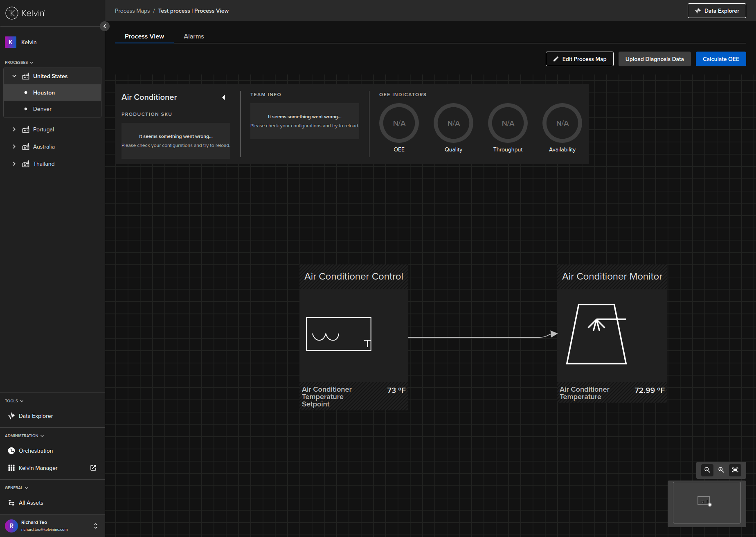This screenshot has width=756, height=537.
Task: Click the OEE progress indicator circle
Action: coord(399,123)
